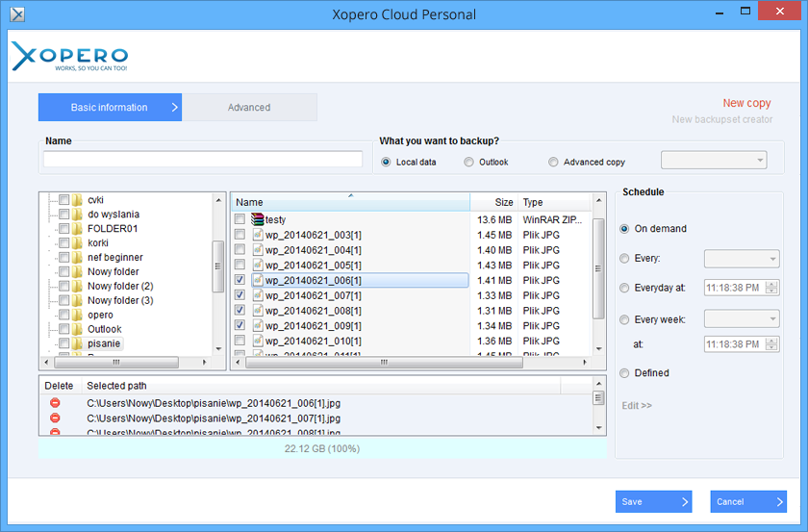The height and width of the screenshot is (532, 808).
Task: Click the 22.12 GB (100%) progress bar
Action: tap(322, 448)
